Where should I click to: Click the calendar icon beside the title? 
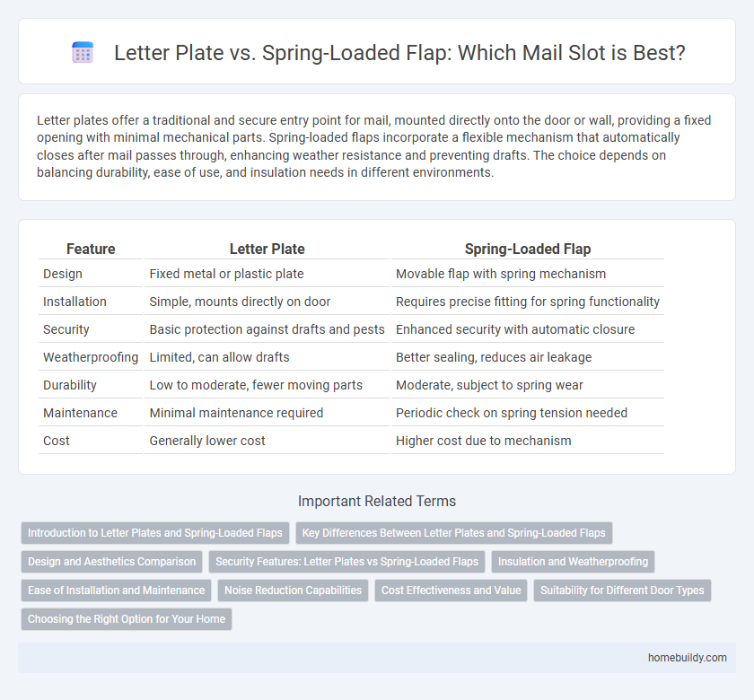pos(83,52)
